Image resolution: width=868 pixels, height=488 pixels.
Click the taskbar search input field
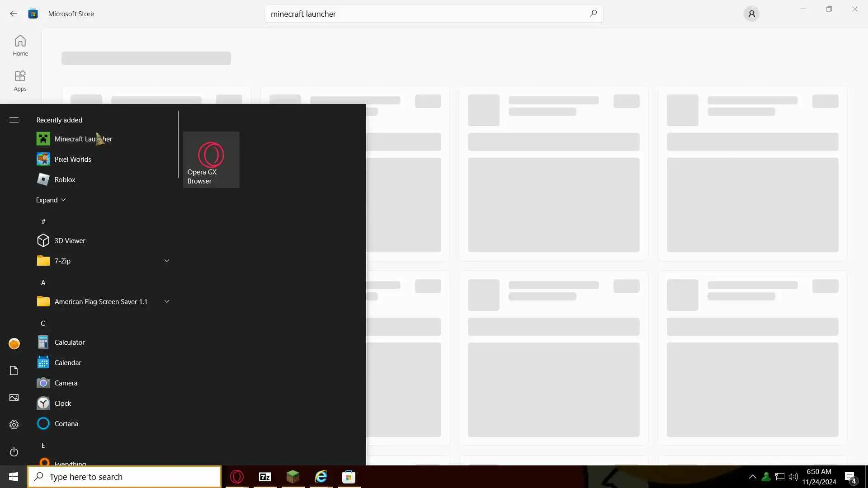[131, 477]
